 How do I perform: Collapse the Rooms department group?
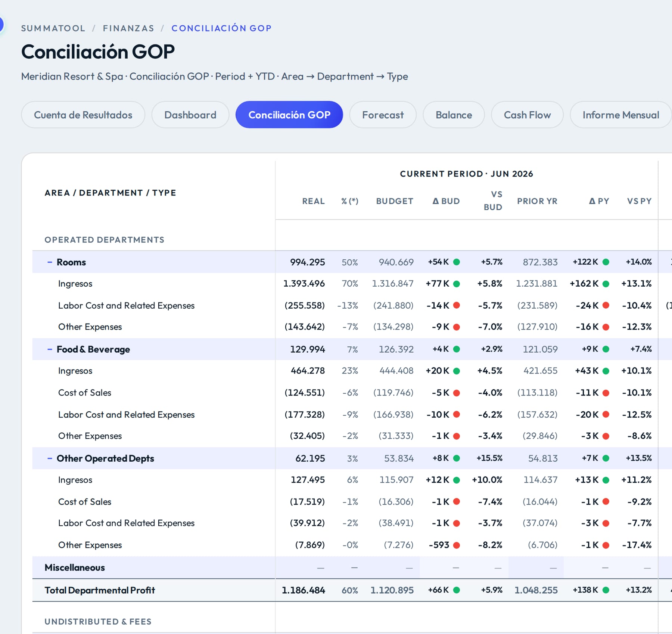[50, 262]
